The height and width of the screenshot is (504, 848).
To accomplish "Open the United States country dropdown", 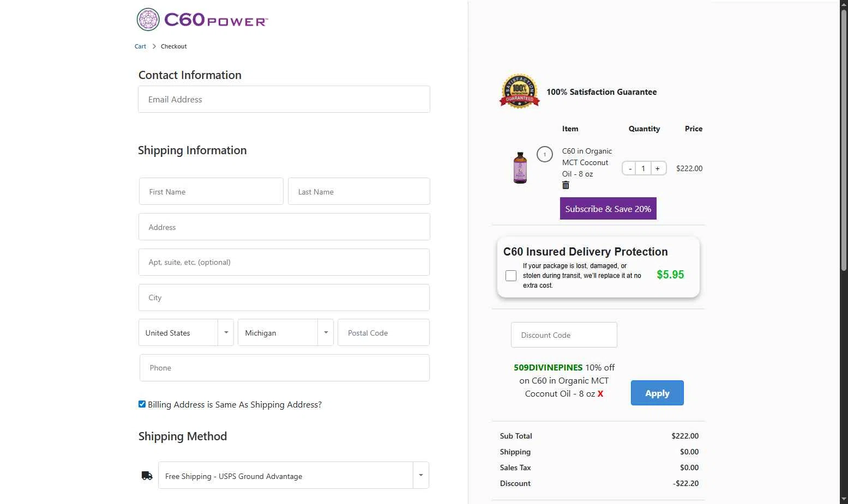I will [x=186, y=332].
